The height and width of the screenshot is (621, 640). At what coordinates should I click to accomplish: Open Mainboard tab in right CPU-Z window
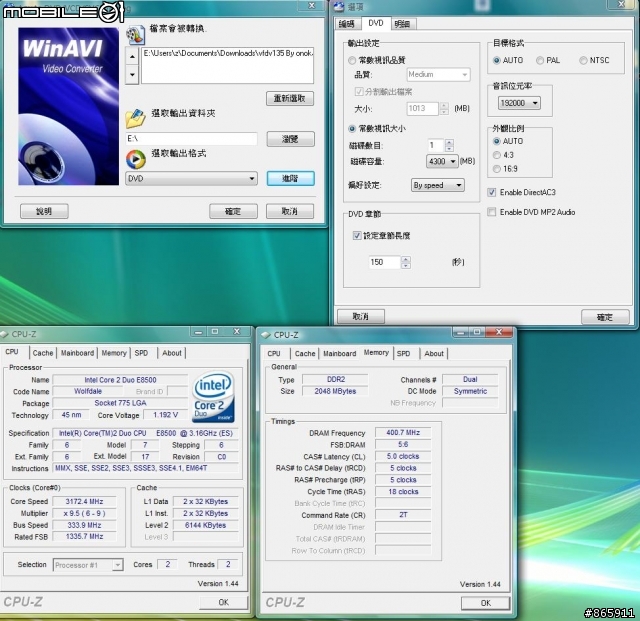340,354
